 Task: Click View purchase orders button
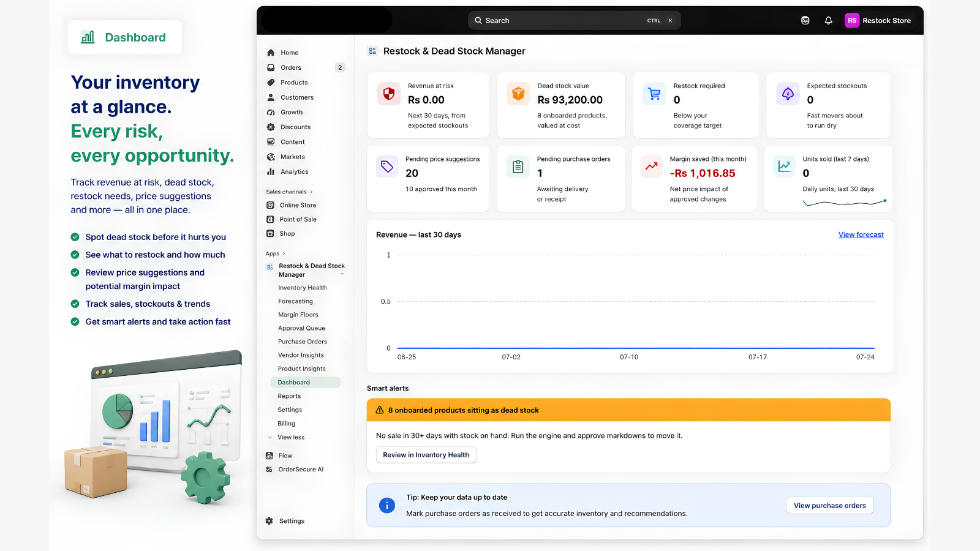tap(829, 506)
